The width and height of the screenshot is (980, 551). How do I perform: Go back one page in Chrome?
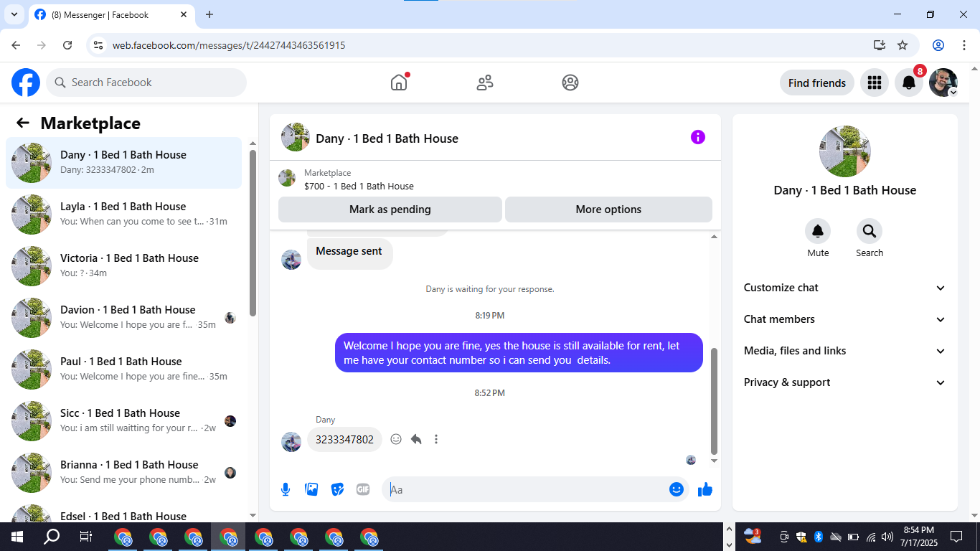16,45
